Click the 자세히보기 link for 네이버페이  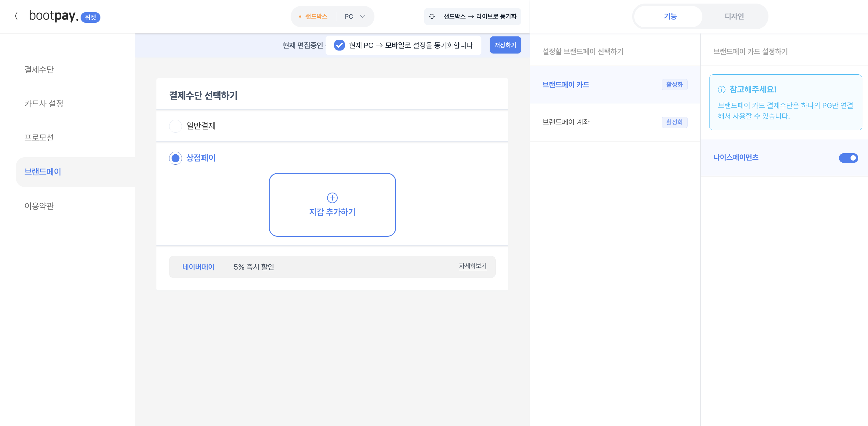(473, 266)
